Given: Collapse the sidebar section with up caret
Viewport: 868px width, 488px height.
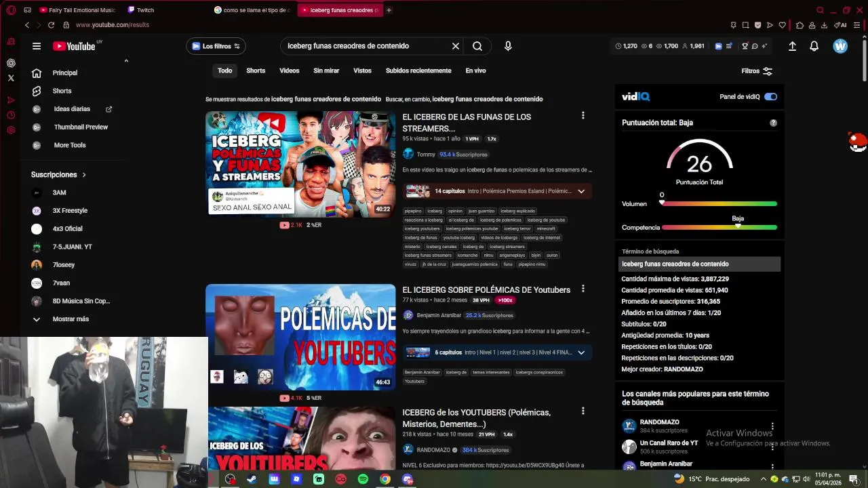Looking at the screenshot, I should pos(126,61).
